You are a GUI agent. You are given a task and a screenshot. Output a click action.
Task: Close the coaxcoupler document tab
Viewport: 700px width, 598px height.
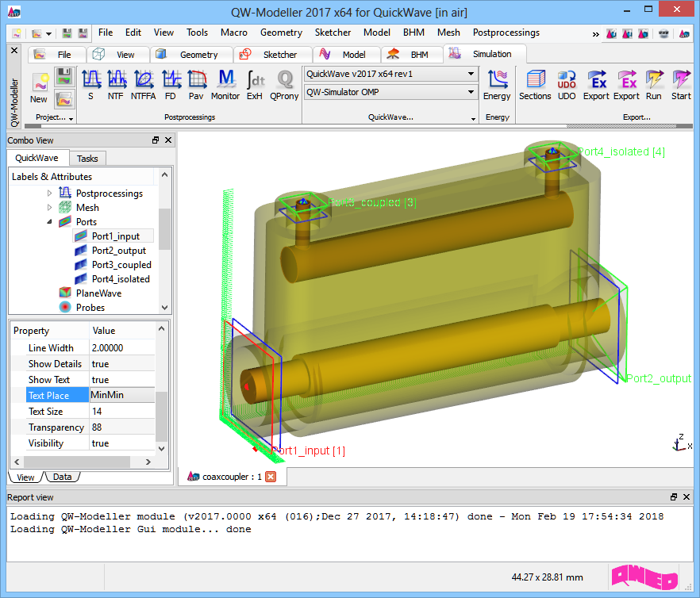coord(271,477)
